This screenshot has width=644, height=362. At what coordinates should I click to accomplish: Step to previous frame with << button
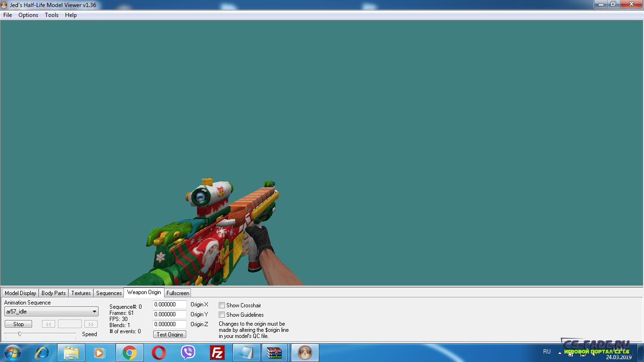coord(49,324)
